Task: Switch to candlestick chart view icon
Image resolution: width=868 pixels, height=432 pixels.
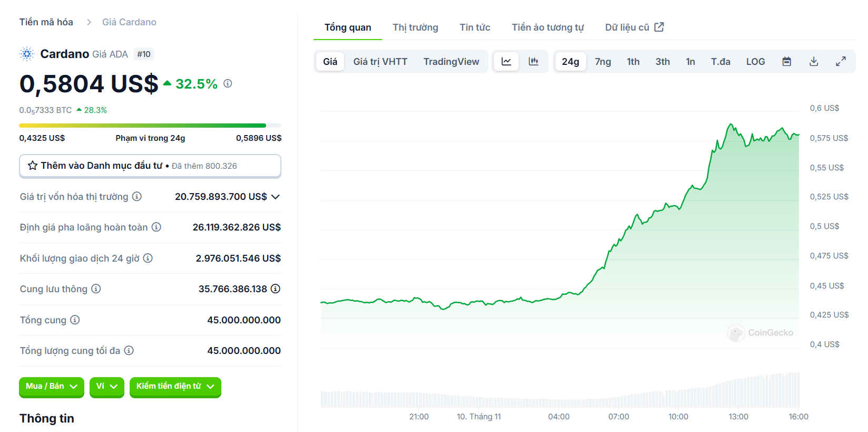Action: 533,62
